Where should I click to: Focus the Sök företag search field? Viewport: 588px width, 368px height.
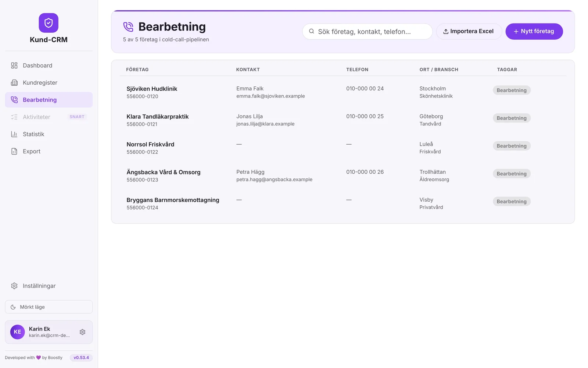coord(367,31)
